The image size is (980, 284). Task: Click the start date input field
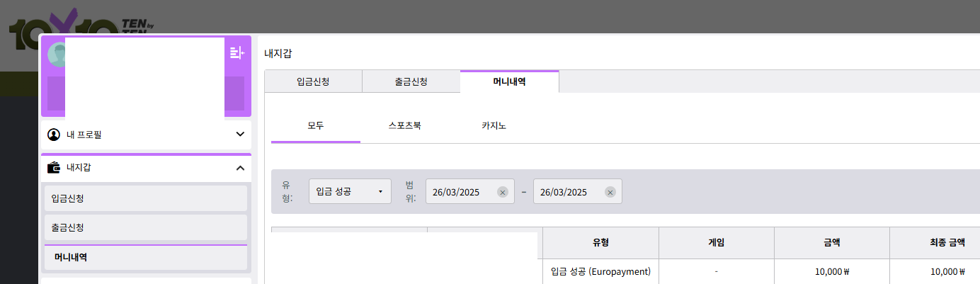point(462,192)
